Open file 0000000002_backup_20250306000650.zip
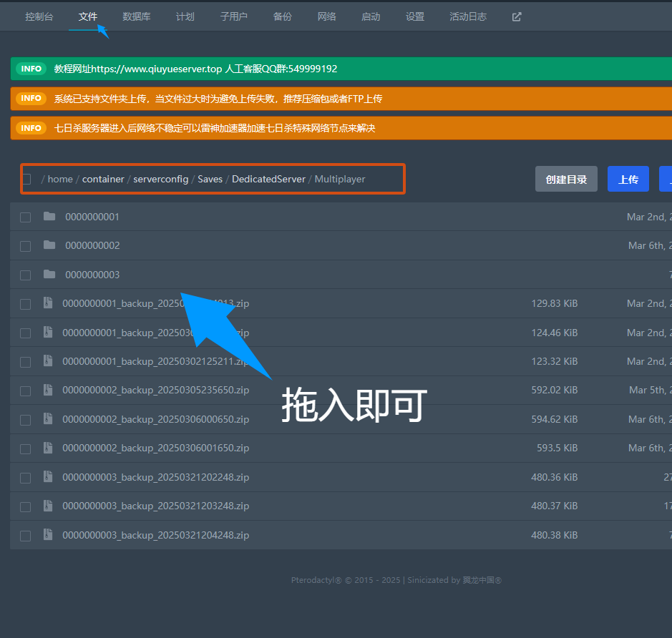 point(155,419)
